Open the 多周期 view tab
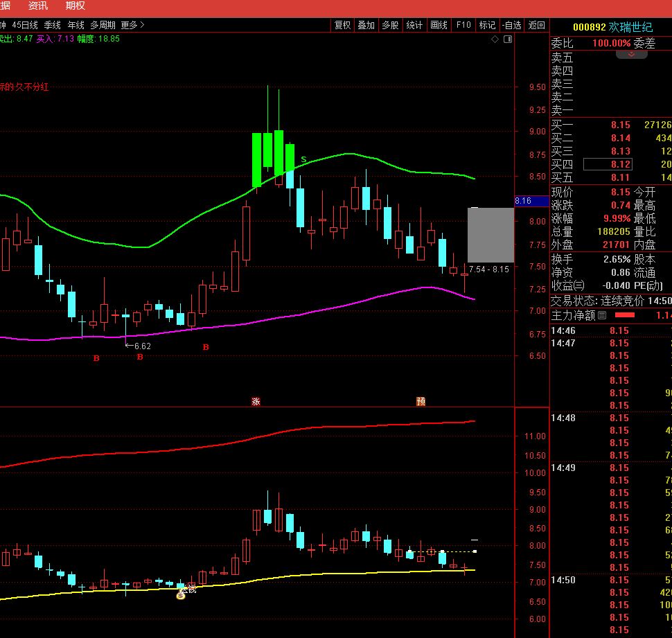This screenshot has height=638, width=672. click(x=103, y=25)
